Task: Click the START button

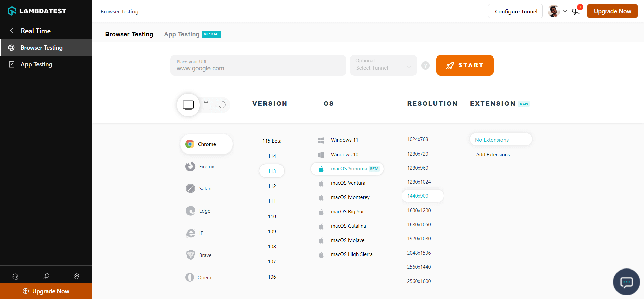Action: tap(465, 65)
